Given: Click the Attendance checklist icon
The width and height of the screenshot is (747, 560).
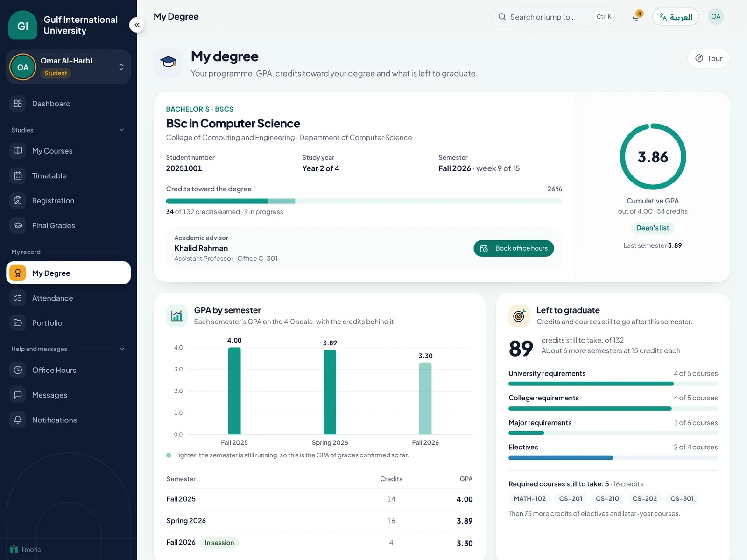Looking at the screenshot, I should point(18,298).
